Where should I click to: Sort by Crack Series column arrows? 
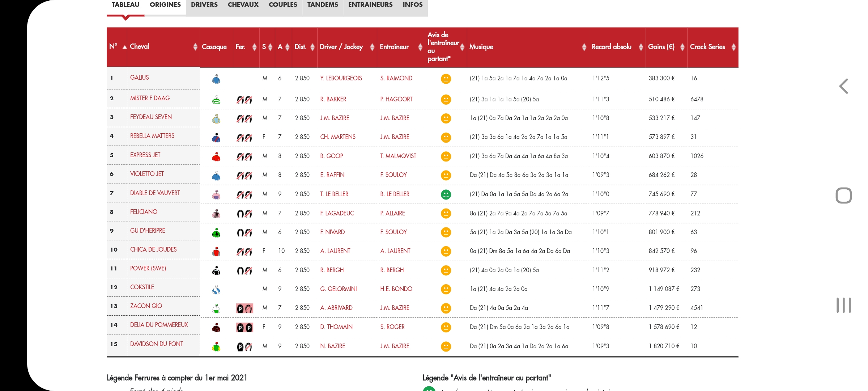pyautogui.click(x=733, y=47)
